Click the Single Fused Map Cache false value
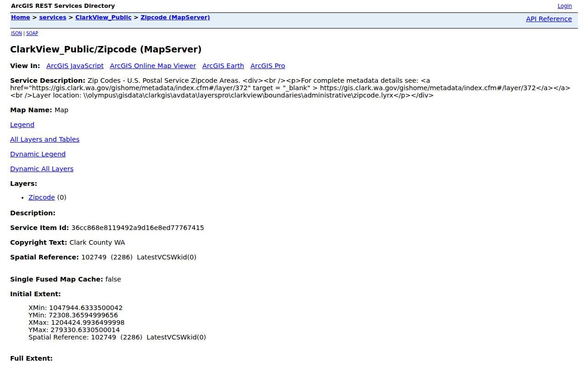Viewport: 588px width, 368px height. [x=113, y=279]
